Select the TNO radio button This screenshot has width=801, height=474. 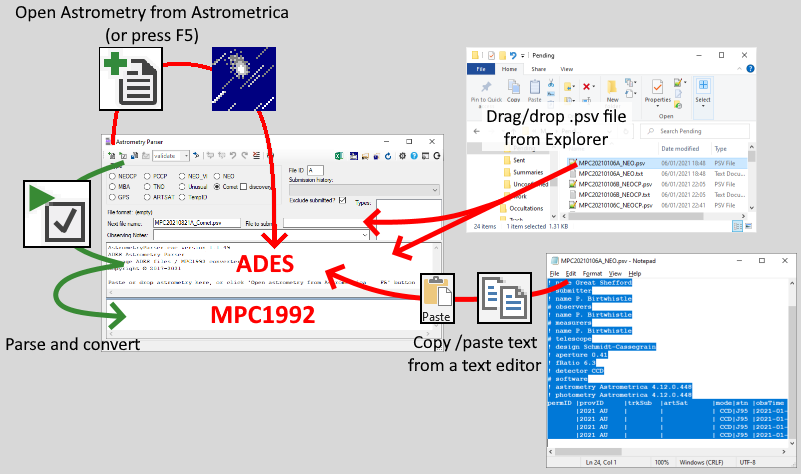point(147,186)
